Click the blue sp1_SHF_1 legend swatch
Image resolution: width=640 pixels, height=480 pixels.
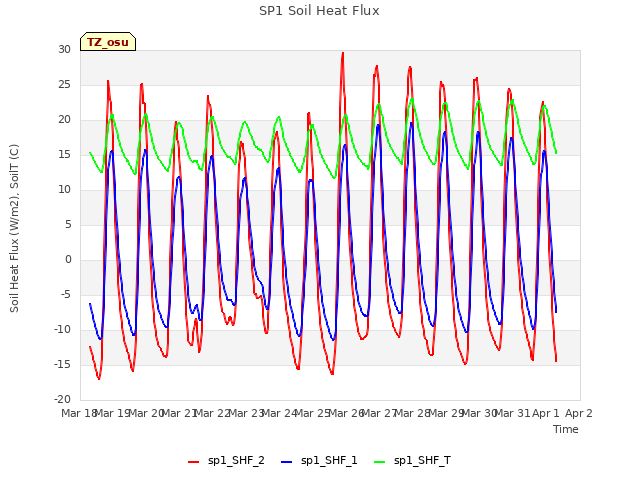287,462
